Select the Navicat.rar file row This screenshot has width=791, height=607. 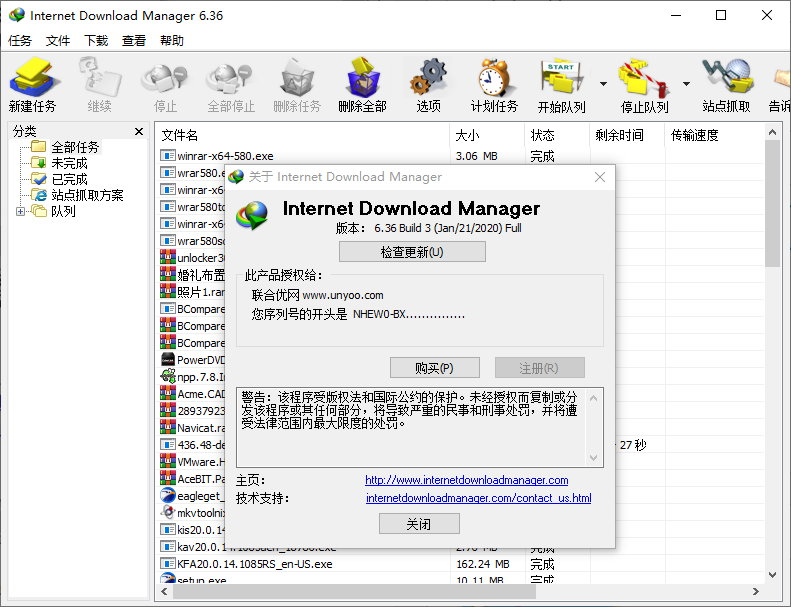point(192,427)
